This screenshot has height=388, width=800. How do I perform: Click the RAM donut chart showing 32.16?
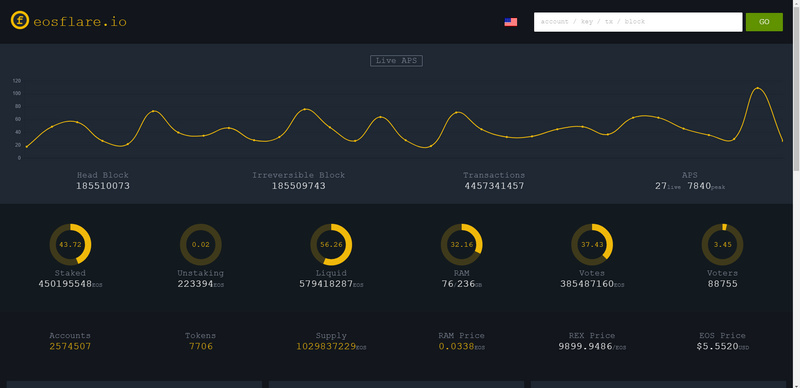click(x=462, y=245)
